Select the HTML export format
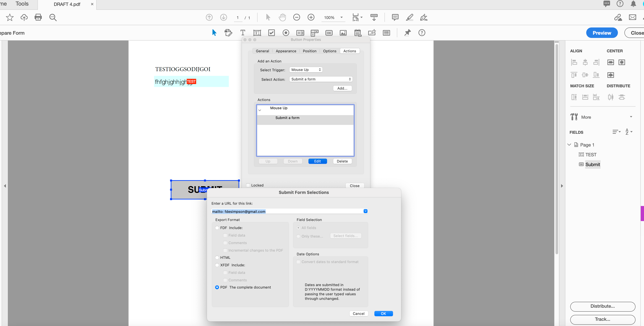Viewport: 644px width, 326px height. pyautogui.click(x=217, y=257)
